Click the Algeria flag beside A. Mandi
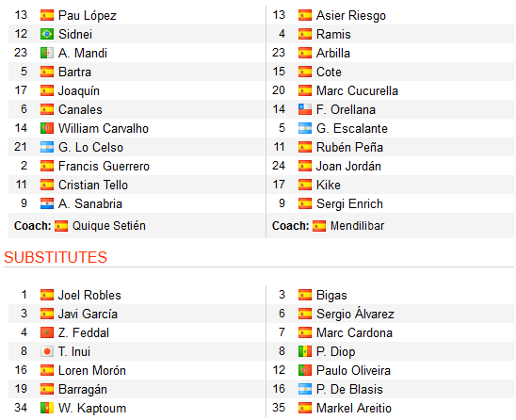This screenshot has width=516, height=420. [x=47, y=53]
